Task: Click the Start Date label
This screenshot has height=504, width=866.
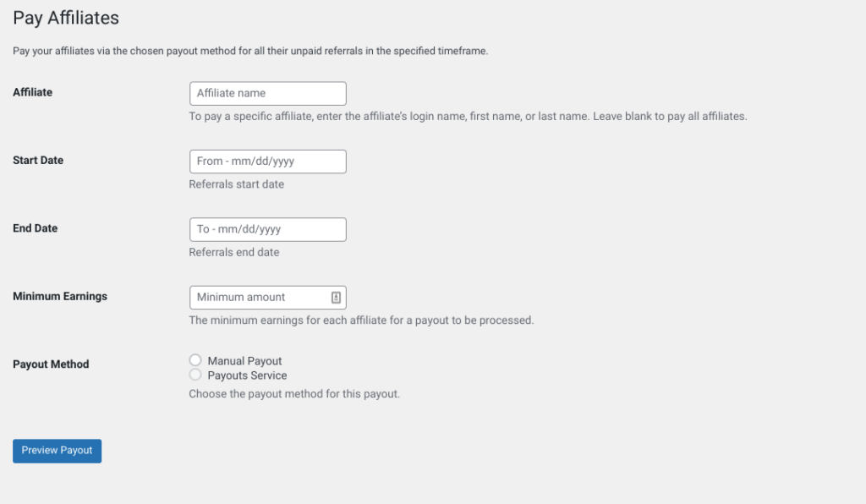Action: [38, 160]
